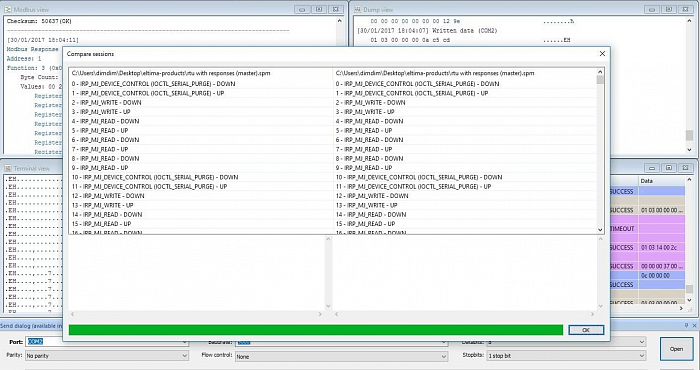Select right row 6 - IRP_MJ_READ - DOWN
This screenshot has height=370, width=700.
click(464, 140)
